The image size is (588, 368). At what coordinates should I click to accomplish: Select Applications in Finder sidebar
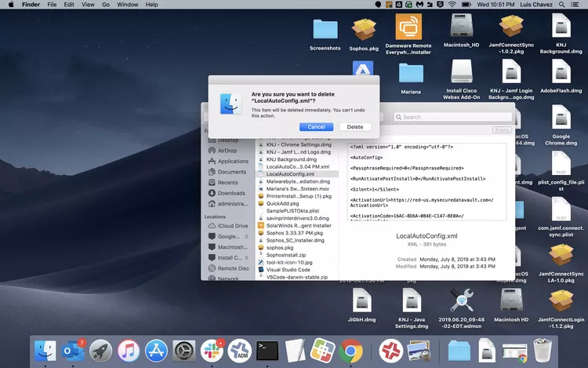233,161
